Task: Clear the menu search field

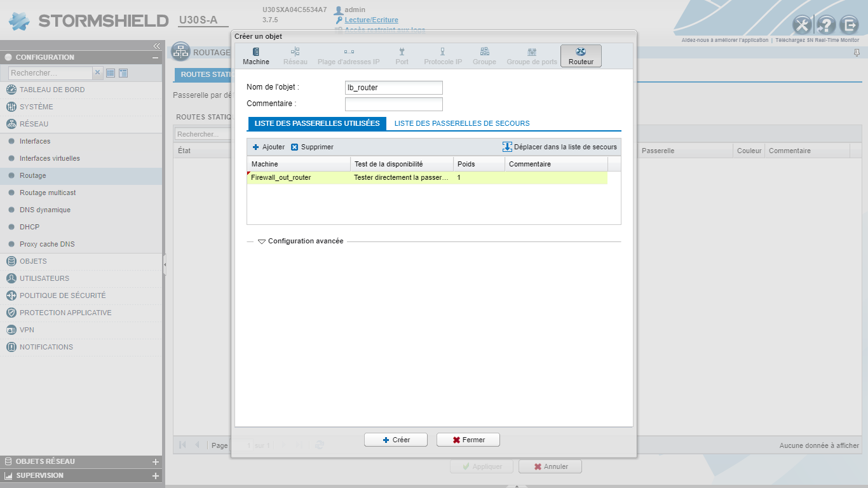Action: pyautogui.click(x=98, y=73)
